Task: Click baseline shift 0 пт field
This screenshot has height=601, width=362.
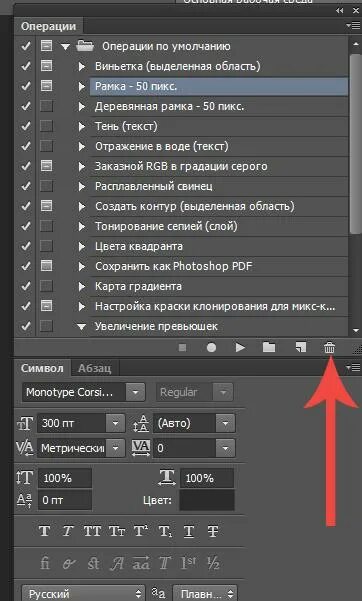Action: tap(64, 500)
